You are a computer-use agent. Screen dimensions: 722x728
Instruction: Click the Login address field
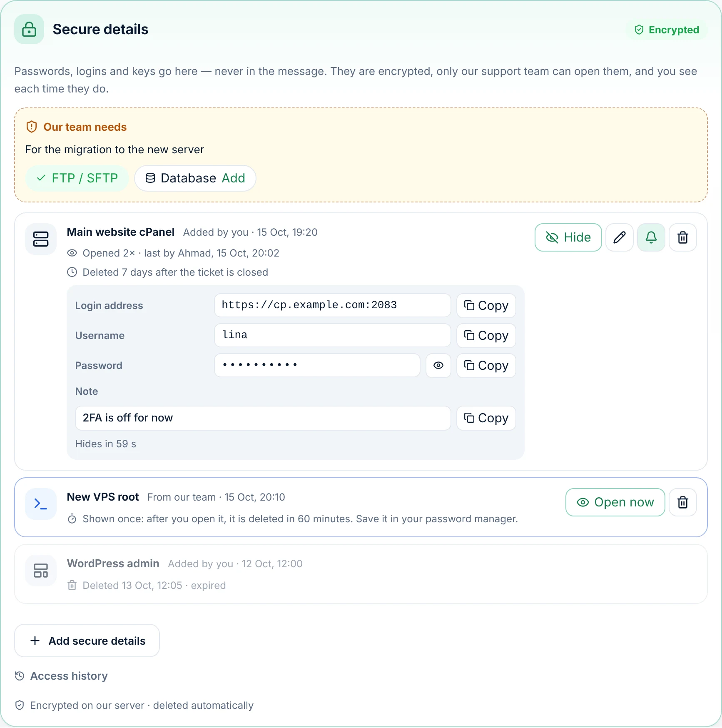coord(333,306)
